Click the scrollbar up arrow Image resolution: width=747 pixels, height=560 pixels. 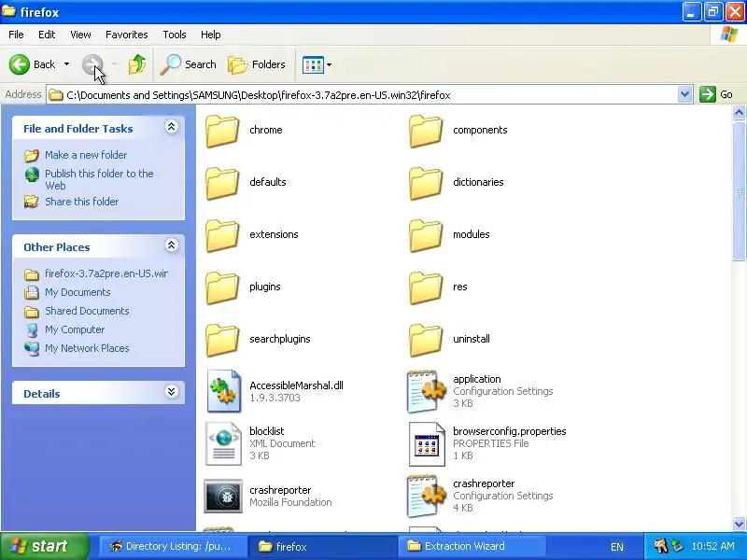click(739, 112)
